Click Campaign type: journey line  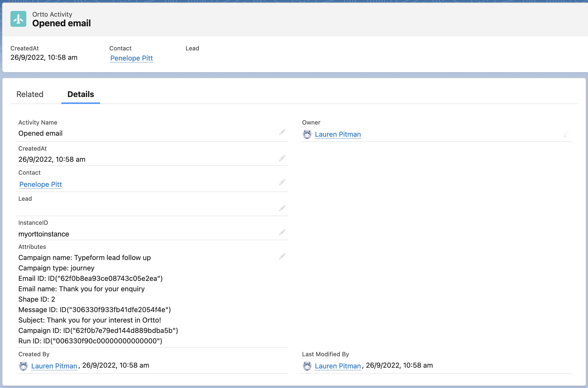pyautogui.click(x=56, y=268)
